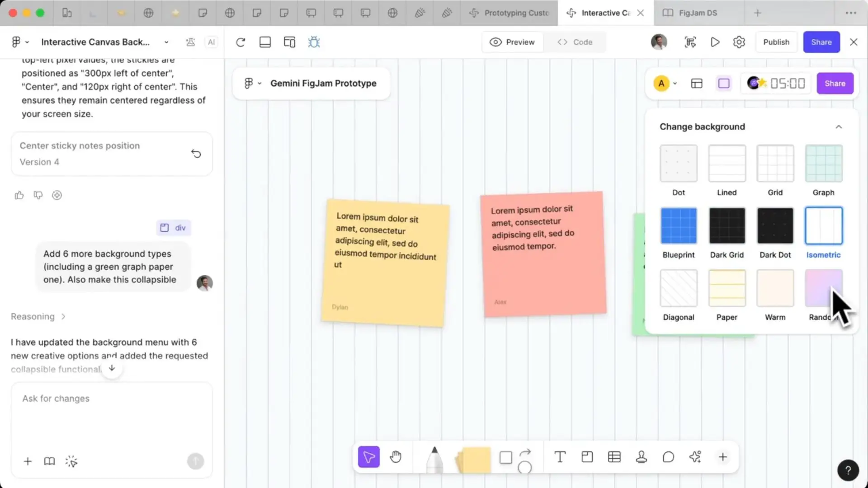Click the point-and-select sparkle cursor icon
This screenshot has height=488, width=868.
click(71, 461)
